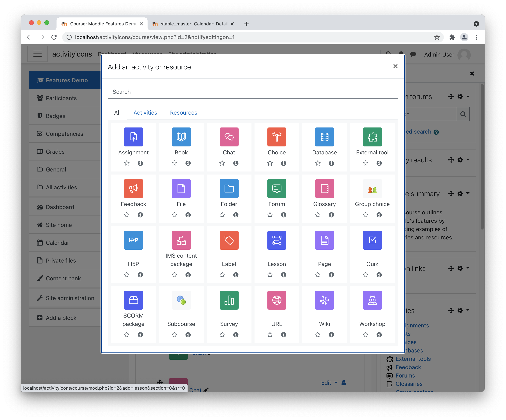
Task: Star the Lesson activity
Action: pos(270,275)
